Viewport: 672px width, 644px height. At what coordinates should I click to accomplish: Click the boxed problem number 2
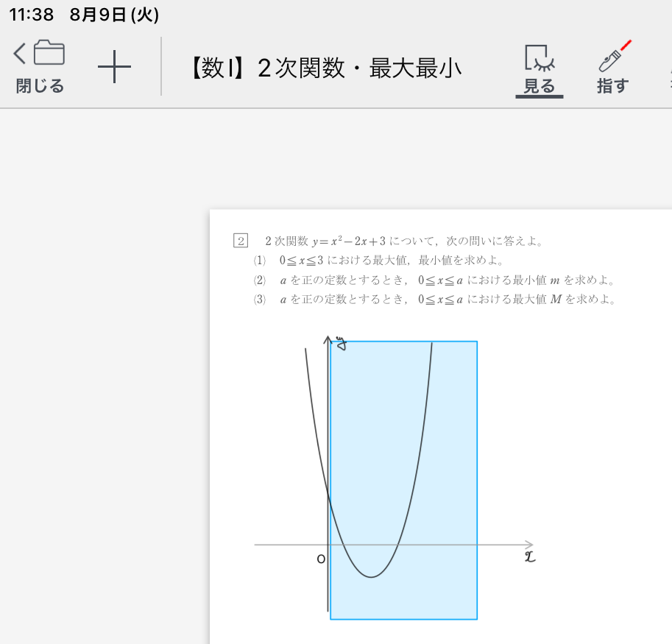point(240,241)
